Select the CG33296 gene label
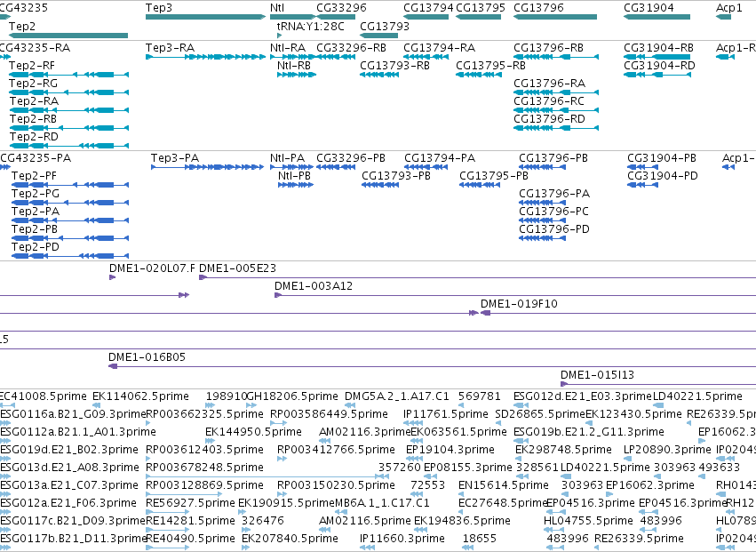756x552 pixels. [341, 8]
